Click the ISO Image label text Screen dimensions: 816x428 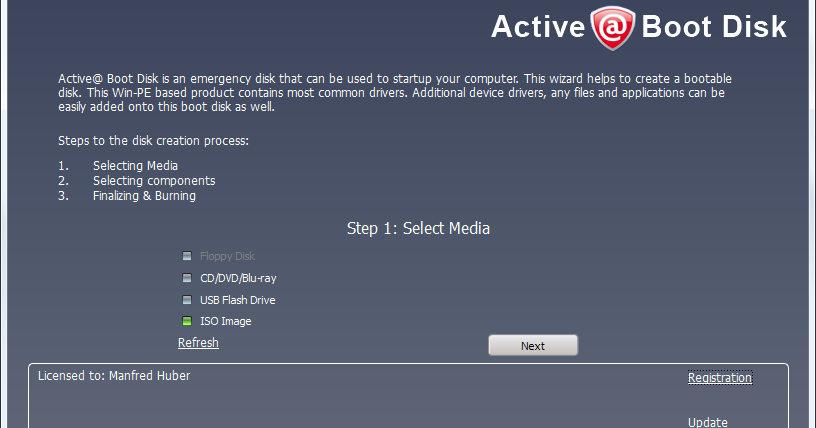pyautogui.click(x=226, y=321)
